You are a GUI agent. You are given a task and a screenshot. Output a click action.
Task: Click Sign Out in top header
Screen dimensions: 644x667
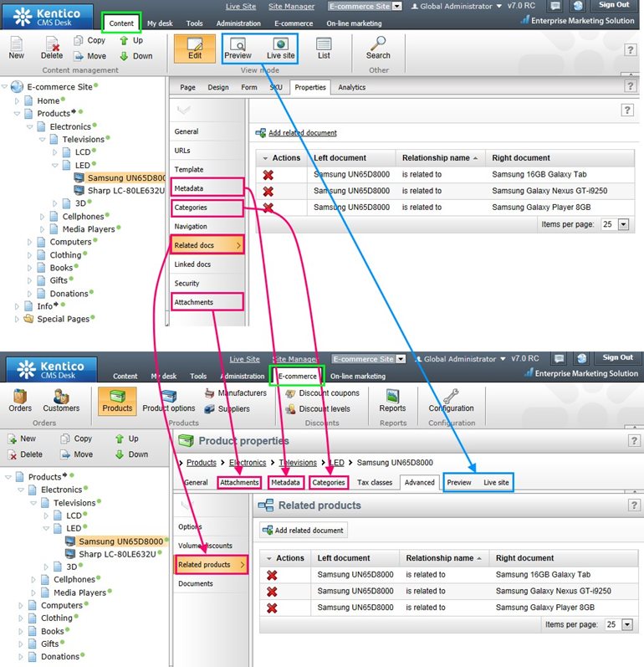coord(614,5)
